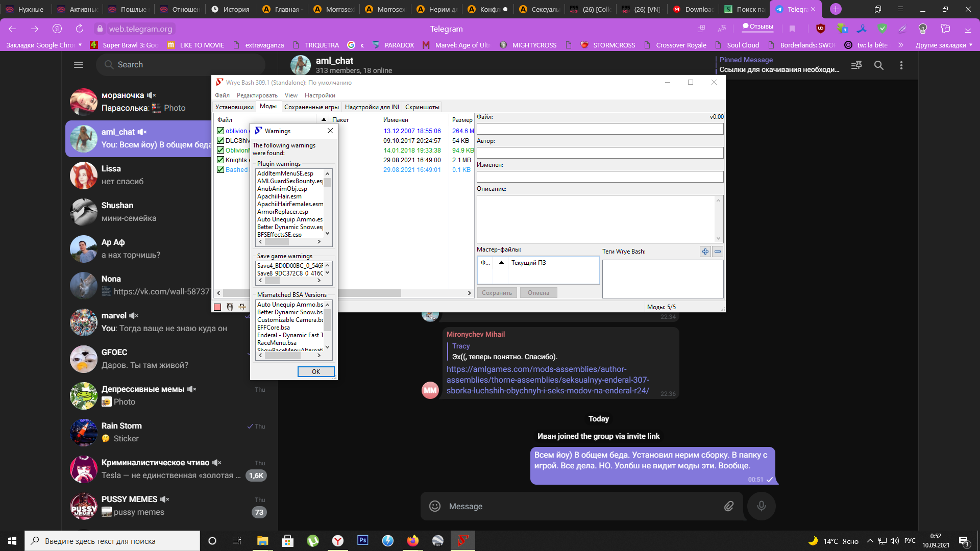Click the attach file paperclip icon
The image size is (980, 551).
coord(728,506)
